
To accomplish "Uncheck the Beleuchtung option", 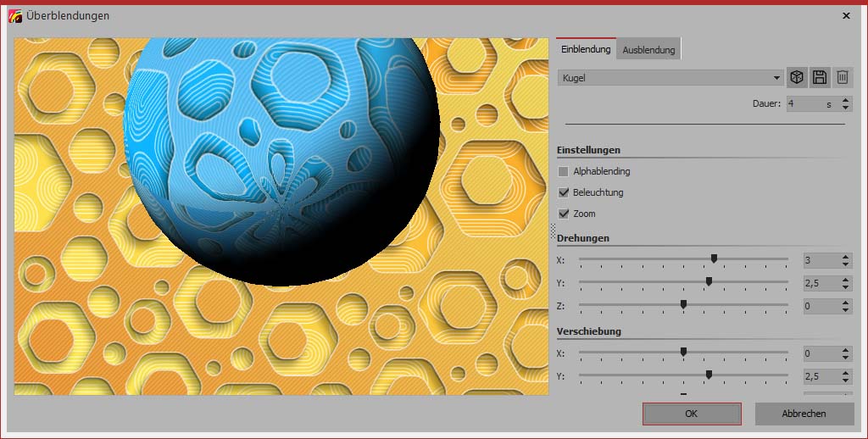I will 564,192.
